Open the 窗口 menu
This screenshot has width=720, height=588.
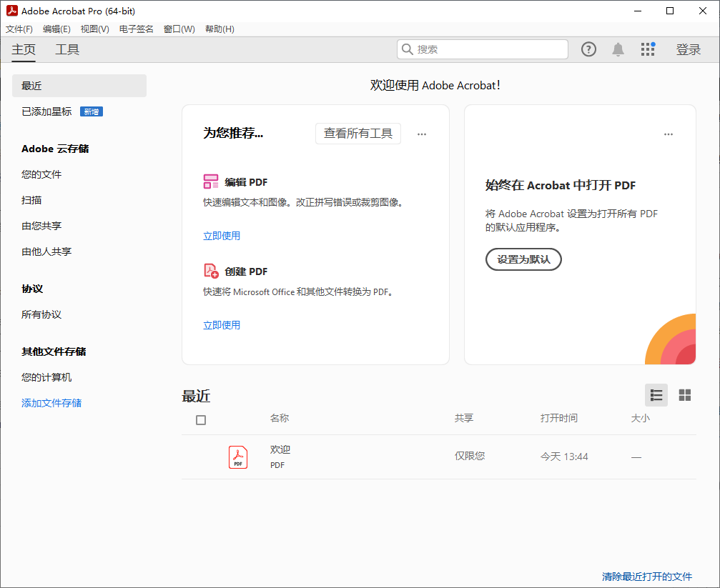click(x=178, y=29)
